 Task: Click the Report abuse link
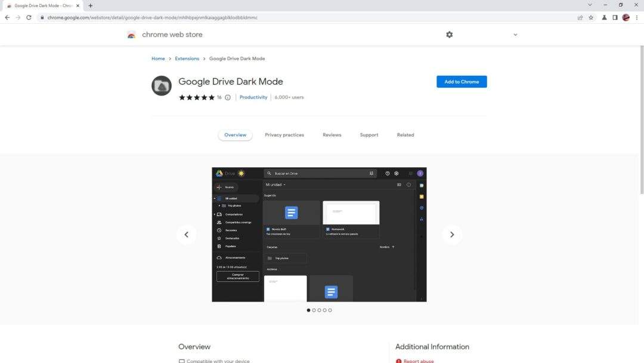(419, 361)
